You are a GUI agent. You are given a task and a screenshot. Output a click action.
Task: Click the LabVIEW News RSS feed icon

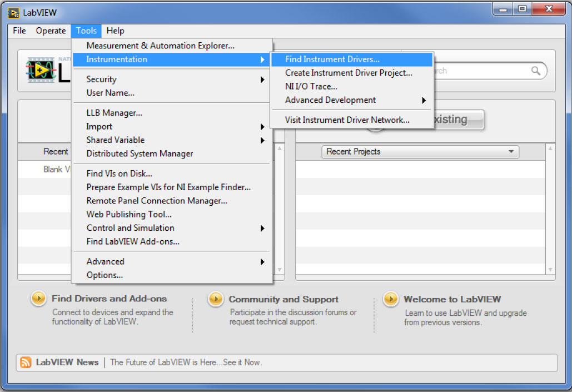click(x=26, y=363)
